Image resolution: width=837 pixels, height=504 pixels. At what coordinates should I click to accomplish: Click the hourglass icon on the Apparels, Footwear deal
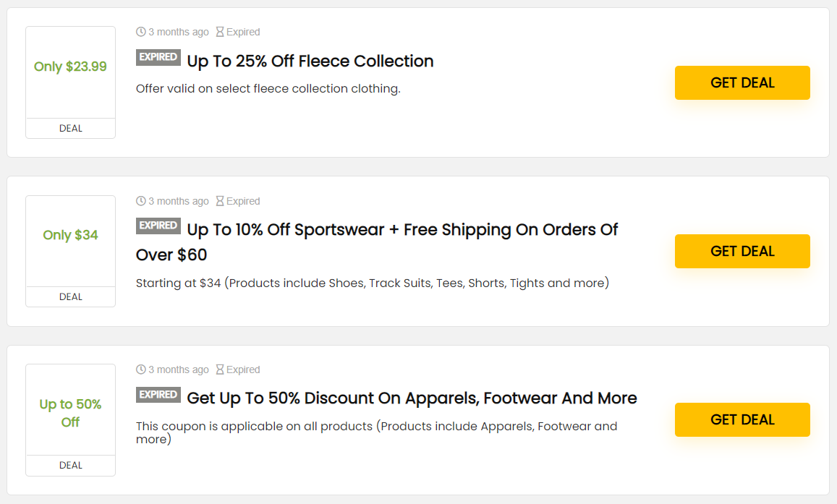(220, 370)
